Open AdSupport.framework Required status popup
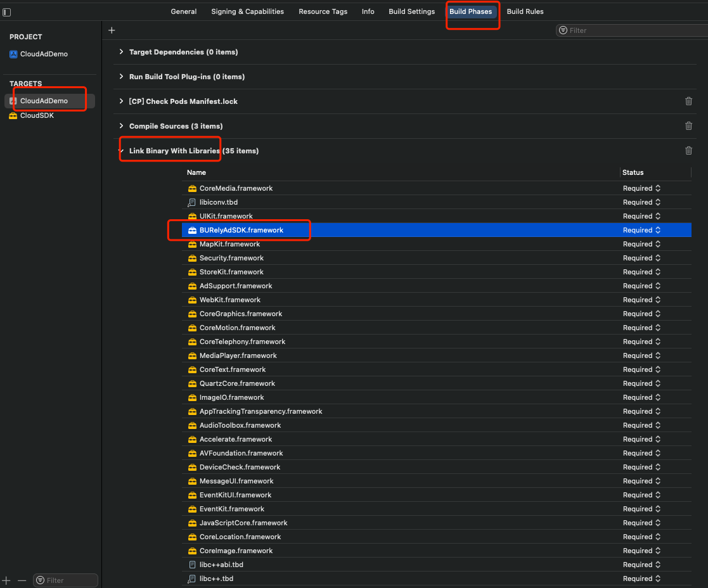 pyautogui.click(x=641, y=286)
